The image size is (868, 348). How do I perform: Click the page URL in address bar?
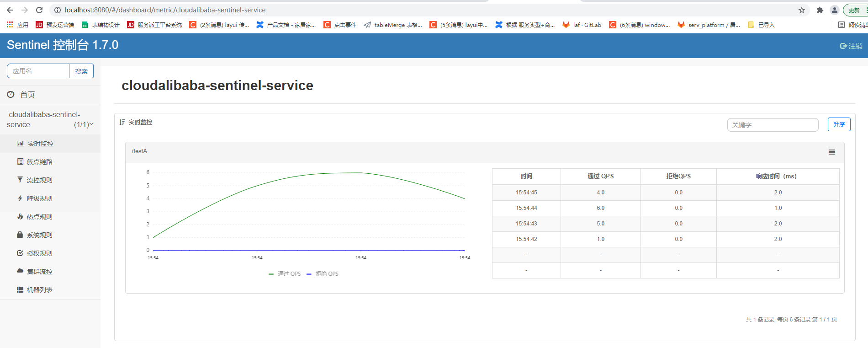(165, 10)
